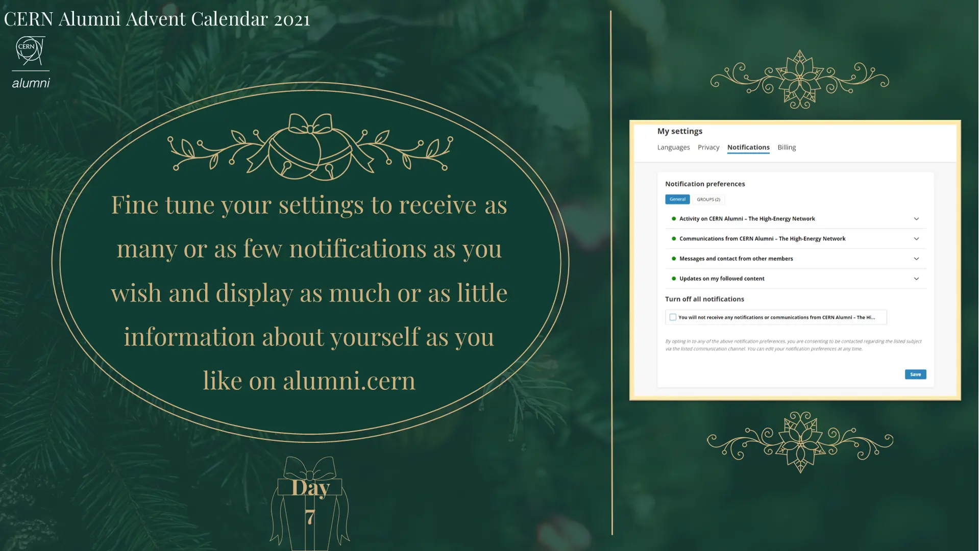Click the golden bells ornament
The image size is (980, 551).
310,147
